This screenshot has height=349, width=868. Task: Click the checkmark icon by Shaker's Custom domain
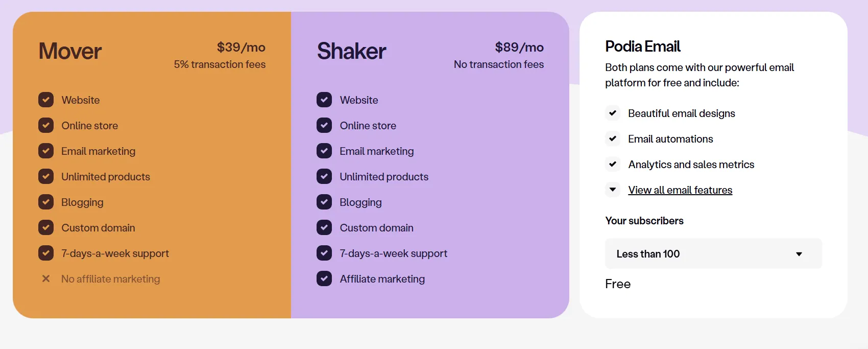(x=324, y=227)
